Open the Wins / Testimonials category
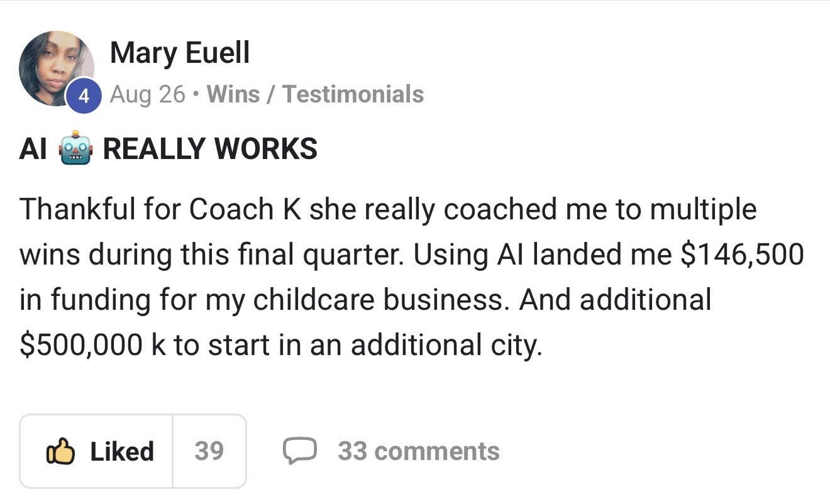The height and width of the screenshot is (504, 830). point(315,94)
